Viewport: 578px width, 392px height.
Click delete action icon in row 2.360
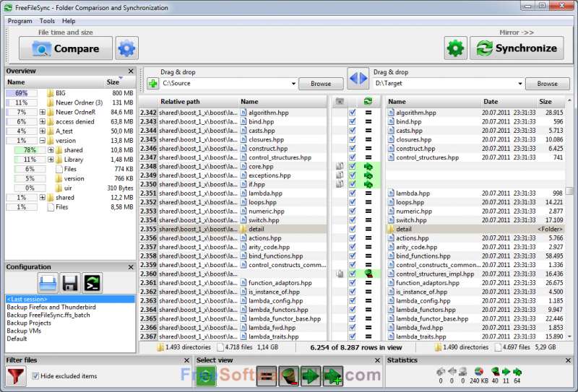click(x=368, y=274)
